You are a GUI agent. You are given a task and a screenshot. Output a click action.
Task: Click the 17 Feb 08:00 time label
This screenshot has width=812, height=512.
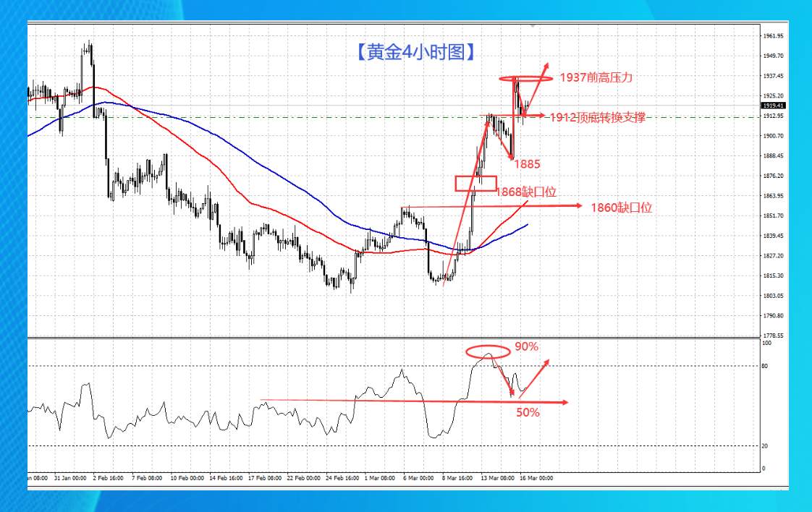click(265, 478)
